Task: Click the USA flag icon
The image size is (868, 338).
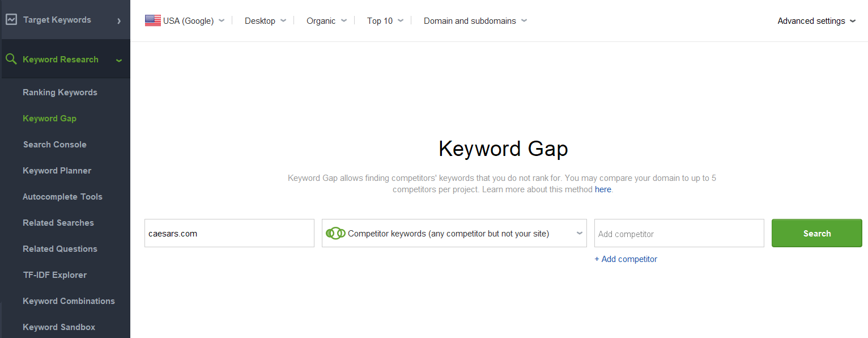Action: 153,21
